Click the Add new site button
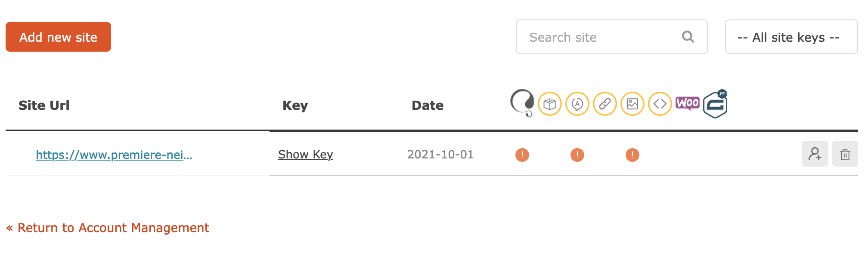 (58, 37)
